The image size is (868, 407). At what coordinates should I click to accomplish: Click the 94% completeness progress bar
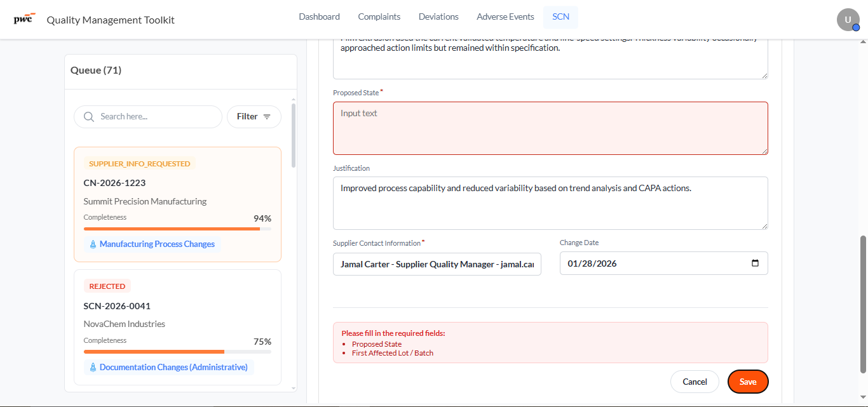pyautogui.click(x=177, y=229)
